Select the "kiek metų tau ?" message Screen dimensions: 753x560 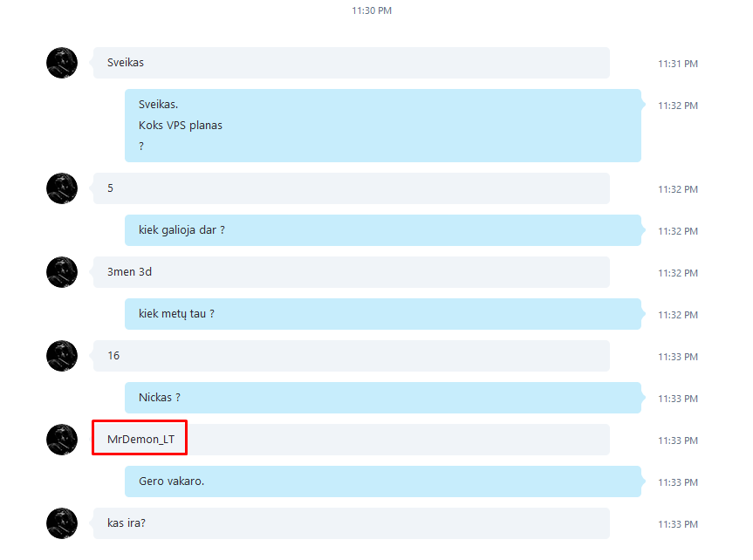pyautogui.click(x=383, y=314)
